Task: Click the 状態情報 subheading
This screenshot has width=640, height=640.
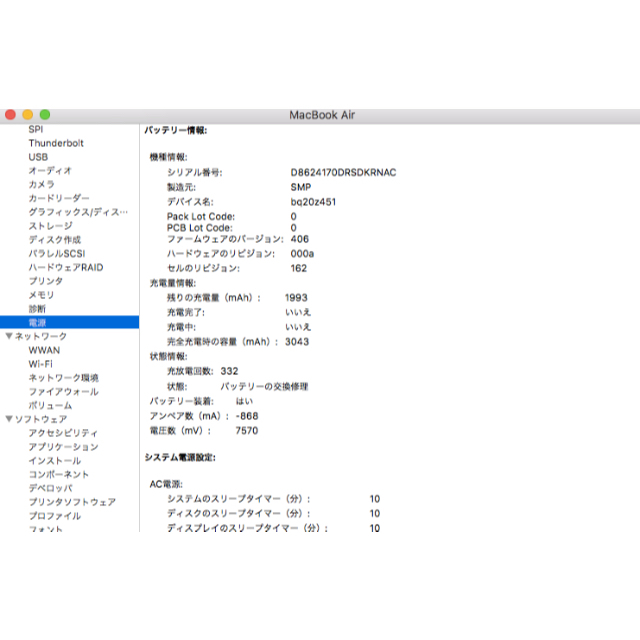Action: coord(169,356)
